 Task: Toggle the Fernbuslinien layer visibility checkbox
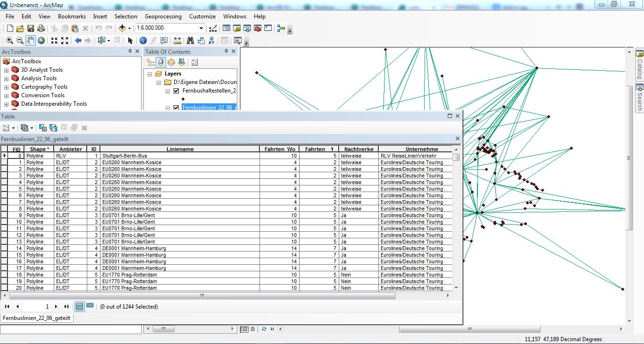pyautogui.click(x=176, y=108)
